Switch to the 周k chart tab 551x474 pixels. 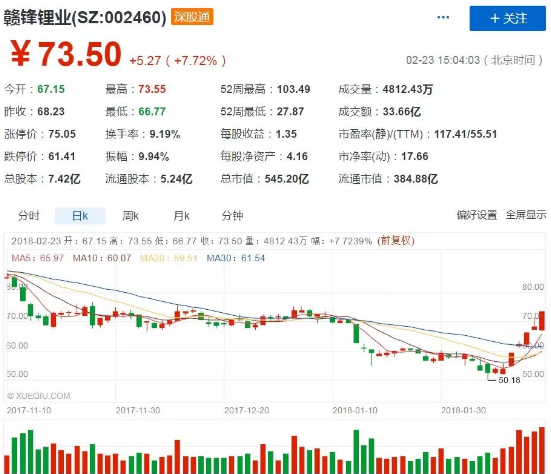pos(131,215)
